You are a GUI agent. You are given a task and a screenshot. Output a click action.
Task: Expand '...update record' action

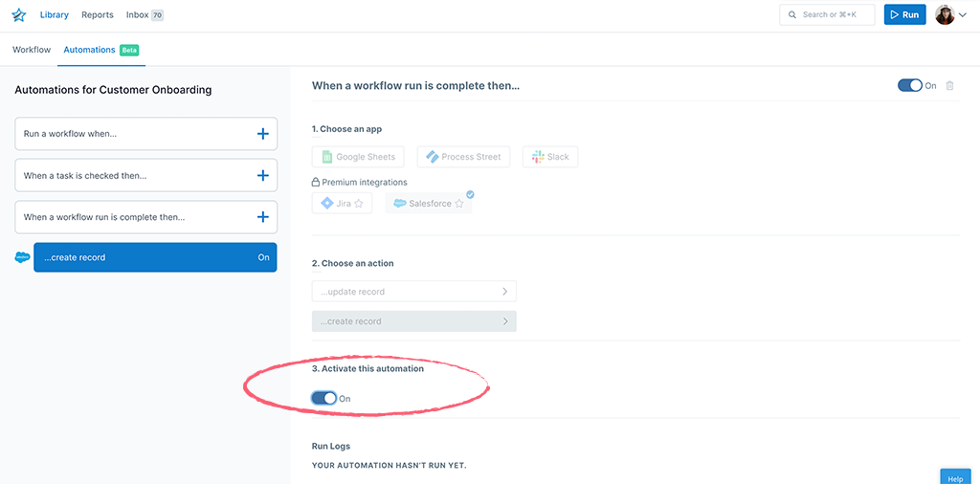click(x=414, y=292)
